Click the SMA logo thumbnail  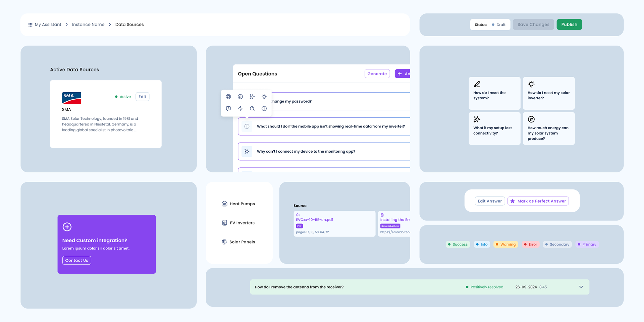coord(71,98)
